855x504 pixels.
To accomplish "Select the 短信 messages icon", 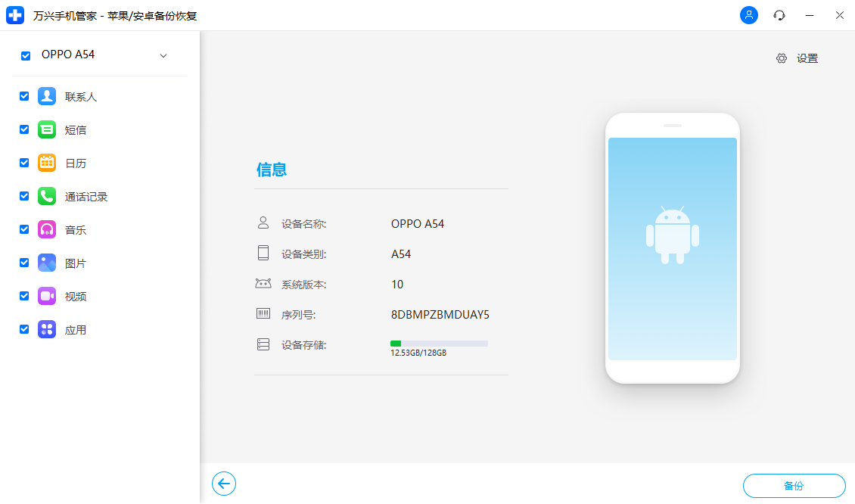I will (47, 129).
